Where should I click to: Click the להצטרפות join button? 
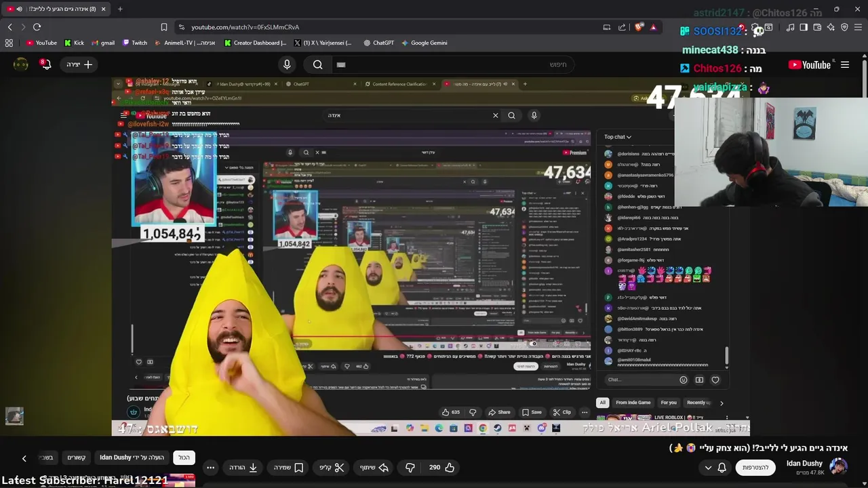tap(755, 468)
